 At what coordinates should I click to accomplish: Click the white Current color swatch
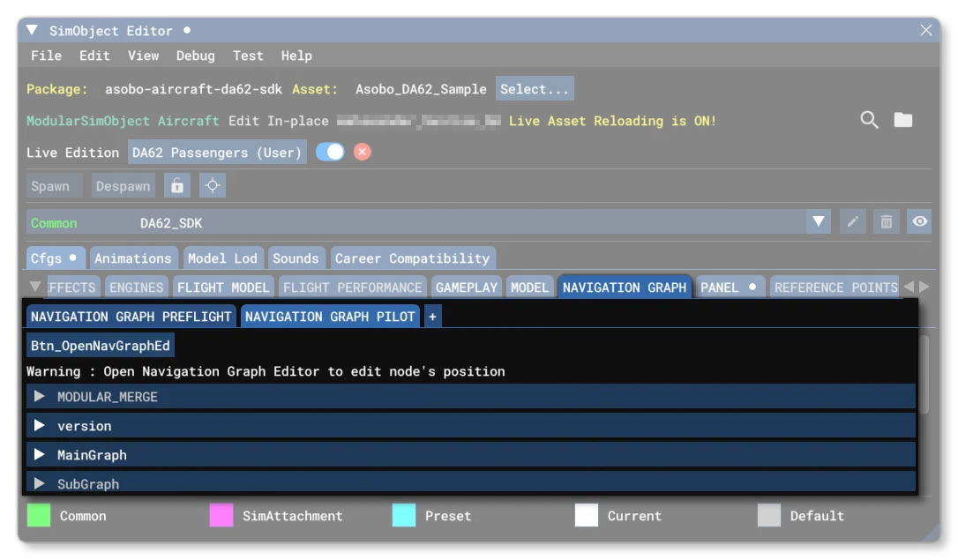tap(587, 515)
